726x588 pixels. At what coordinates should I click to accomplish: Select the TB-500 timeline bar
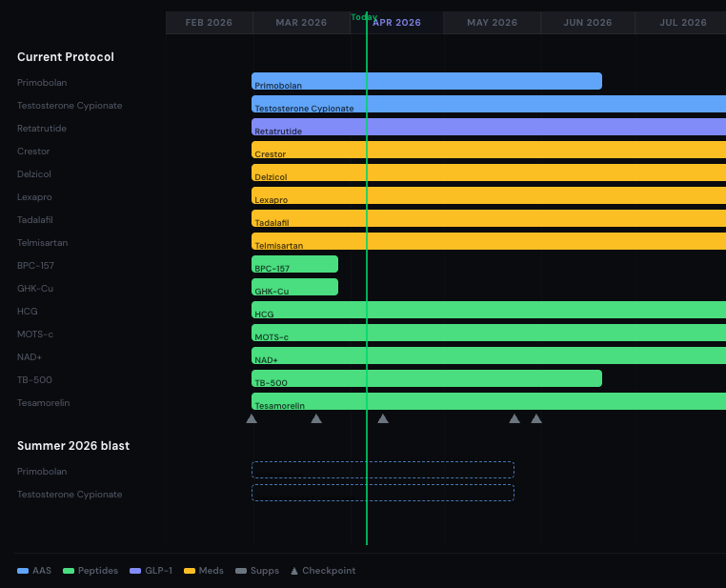pyautogui.click(x=427, y=378)
